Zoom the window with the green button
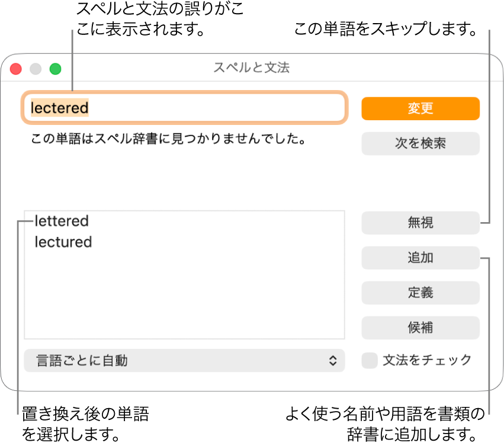The height and width of the screenshot is (446, 504). point(56,69)
